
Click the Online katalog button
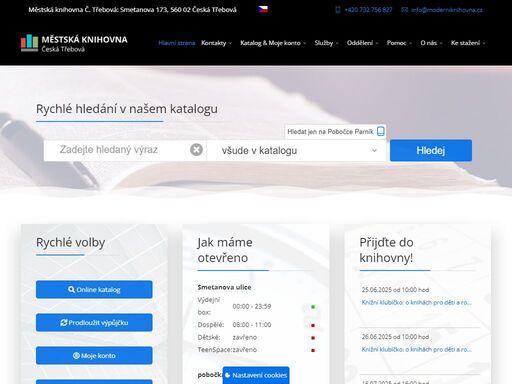coord(94,289)
